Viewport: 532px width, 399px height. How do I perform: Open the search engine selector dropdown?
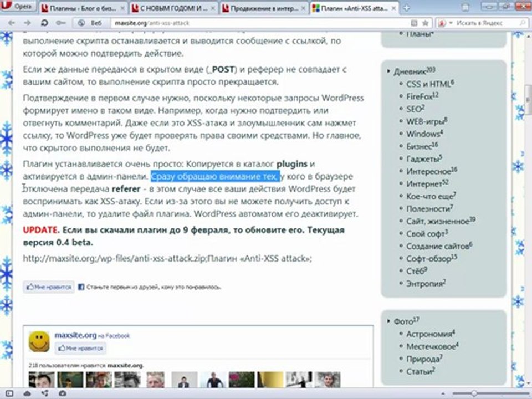click(x=444, y=23)
